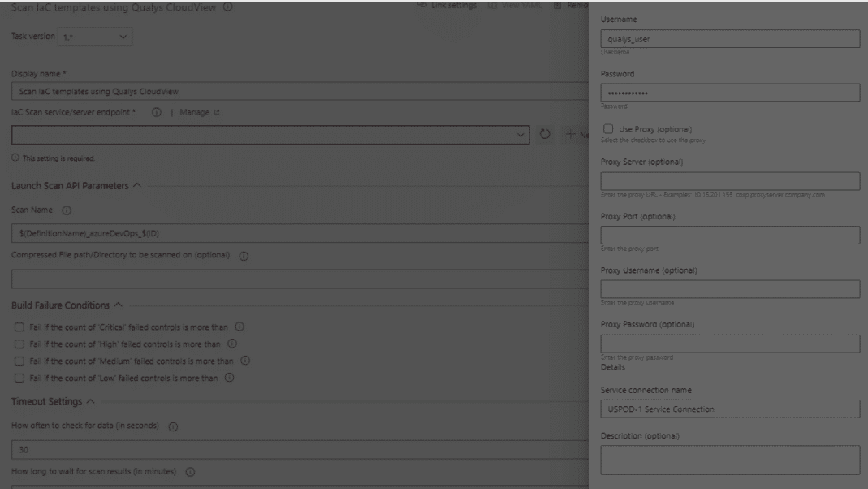Open info icon beside Qualys CloudView title
Screen dimensions: 868x489
coord(227,6)
